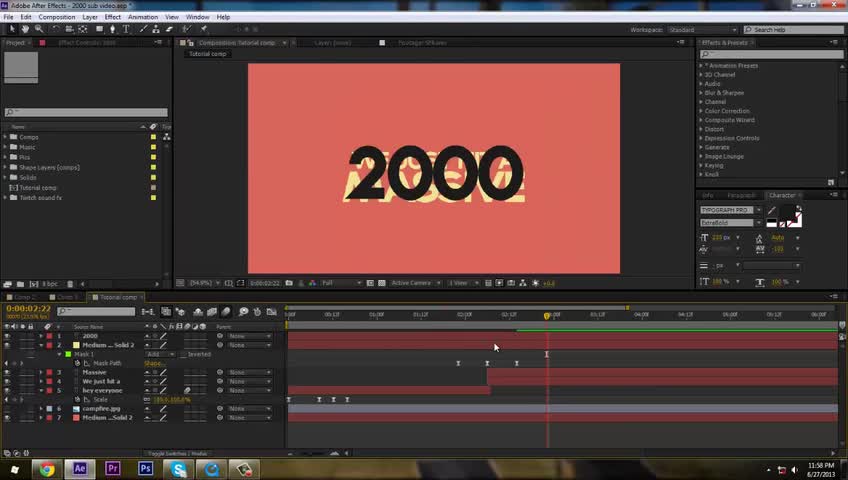Select the Horizontal Type tool
This screenshot has height=480, width=848.
click(x=126, y=29)
